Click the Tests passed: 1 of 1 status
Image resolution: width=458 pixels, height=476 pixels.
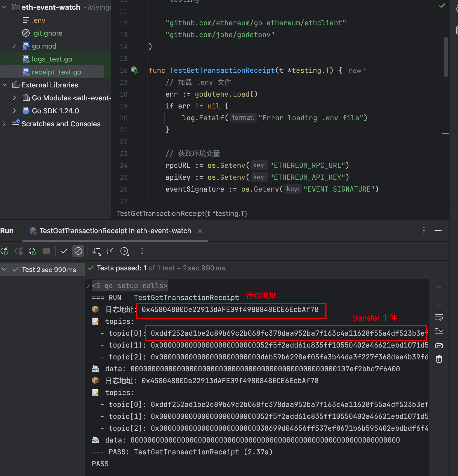(x=161, y=268)
